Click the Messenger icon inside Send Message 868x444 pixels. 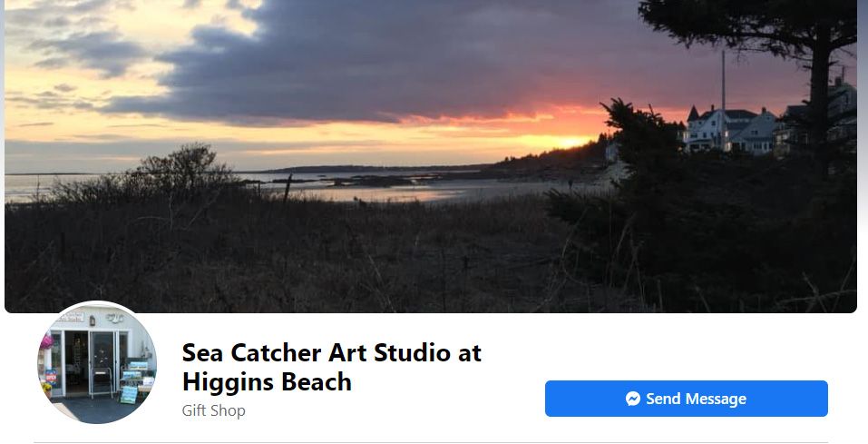tap(633, 399)
